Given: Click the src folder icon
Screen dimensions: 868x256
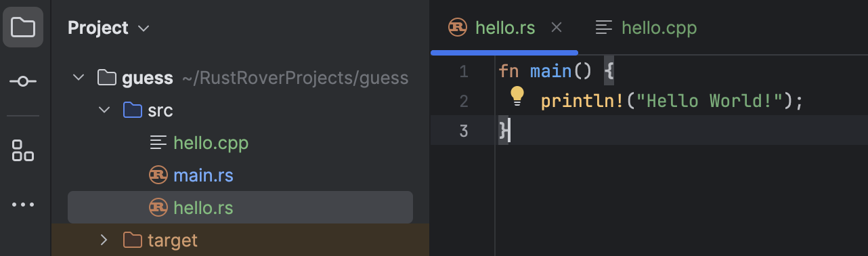Looking at the screenshot, I should 132,110.
